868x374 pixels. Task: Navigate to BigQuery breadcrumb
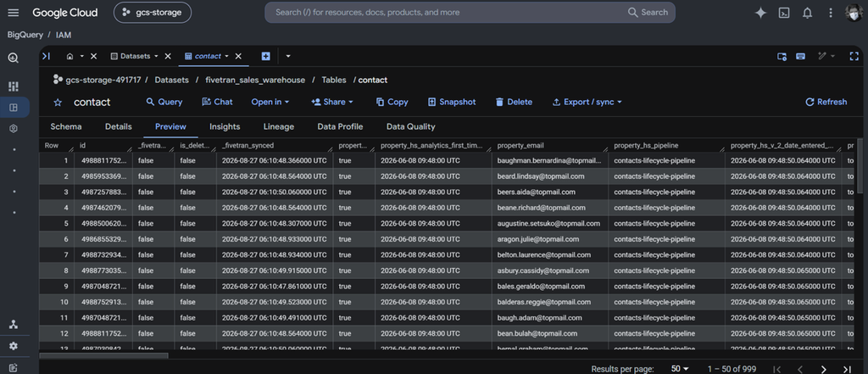click(x=25, y=35)
